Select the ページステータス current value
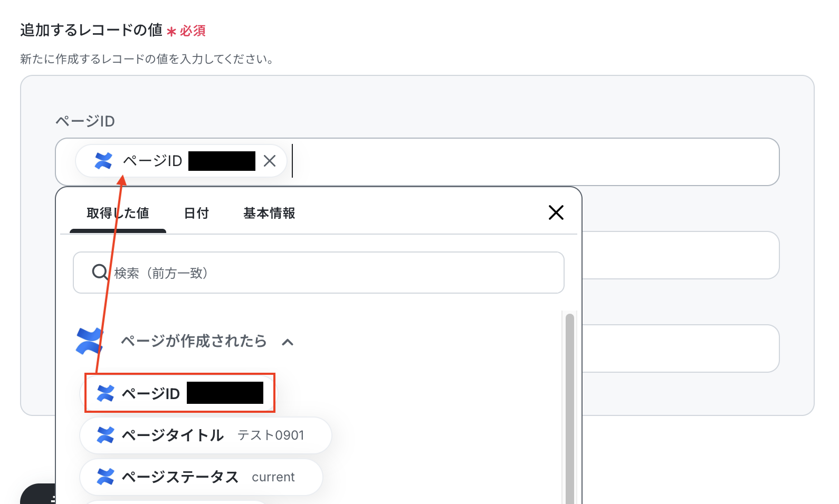This screenshot has height=504, width=839. pos(201,477)
